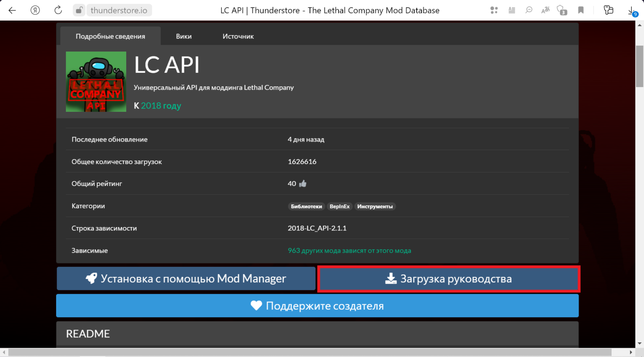
Task: Open the browser downloads list showing 9 items
Action: pyautogui.click(x=633, y=10)
